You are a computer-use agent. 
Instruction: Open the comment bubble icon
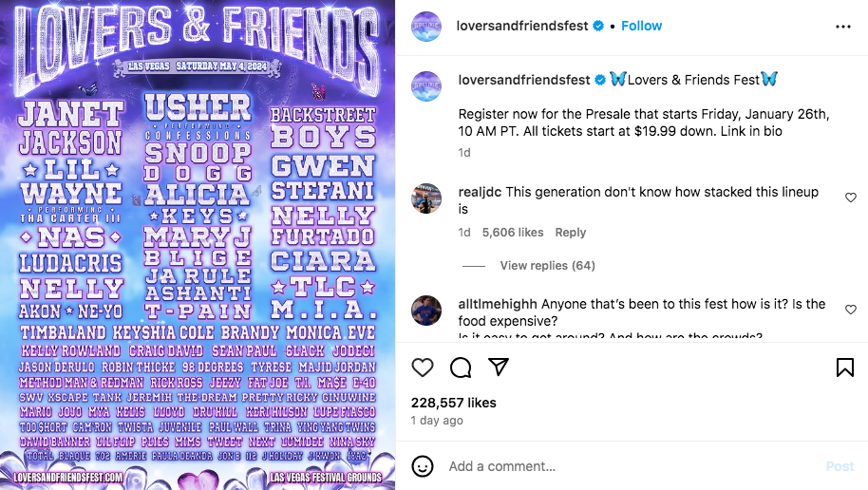(461, 367)
